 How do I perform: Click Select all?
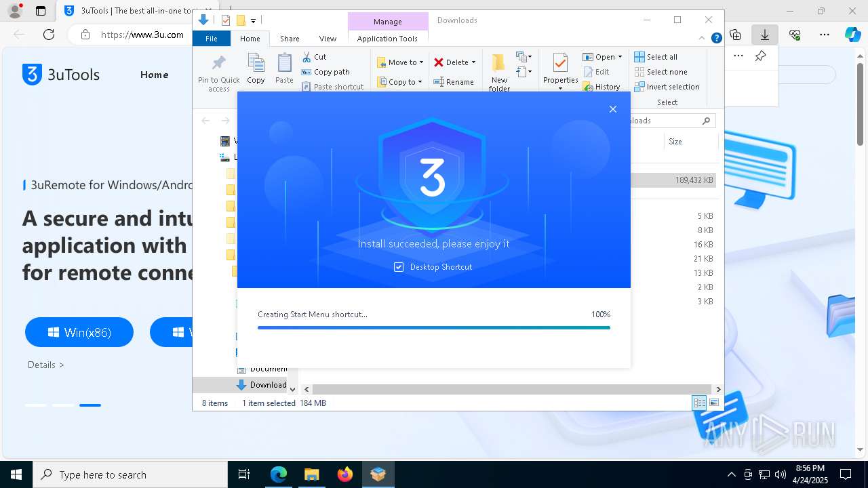click(656, 57)
